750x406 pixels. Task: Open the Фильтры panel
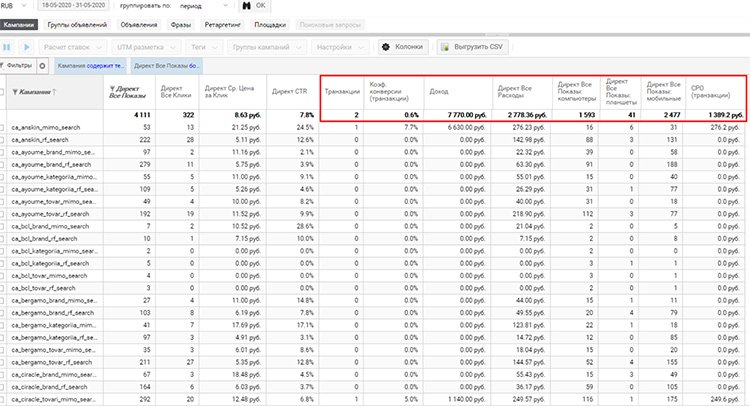coord(17,66)
